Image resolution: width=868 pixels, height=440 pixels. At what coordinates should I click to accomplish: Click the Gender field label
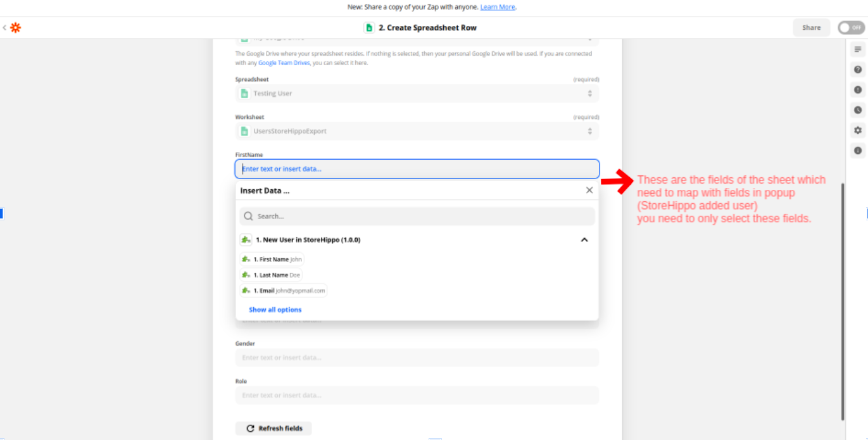[245, 344]
